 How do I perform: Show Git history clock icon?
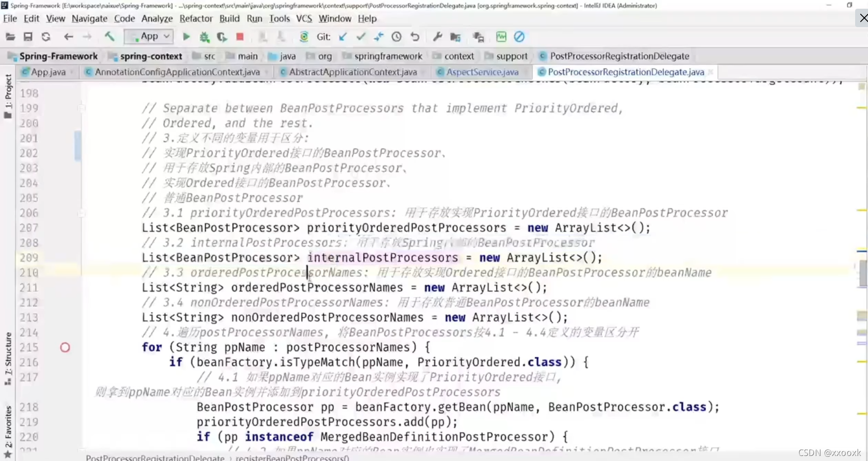[x=397, y=37]
